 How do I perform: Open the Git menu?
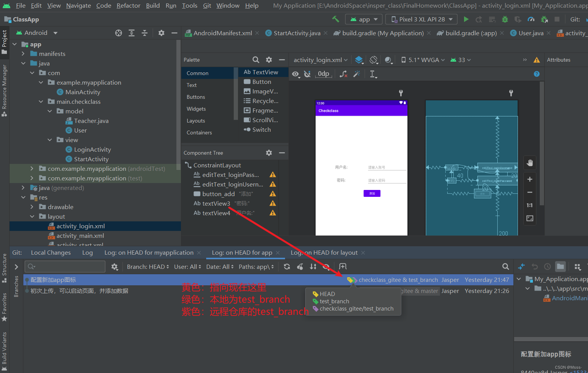[x=207, y=5]
